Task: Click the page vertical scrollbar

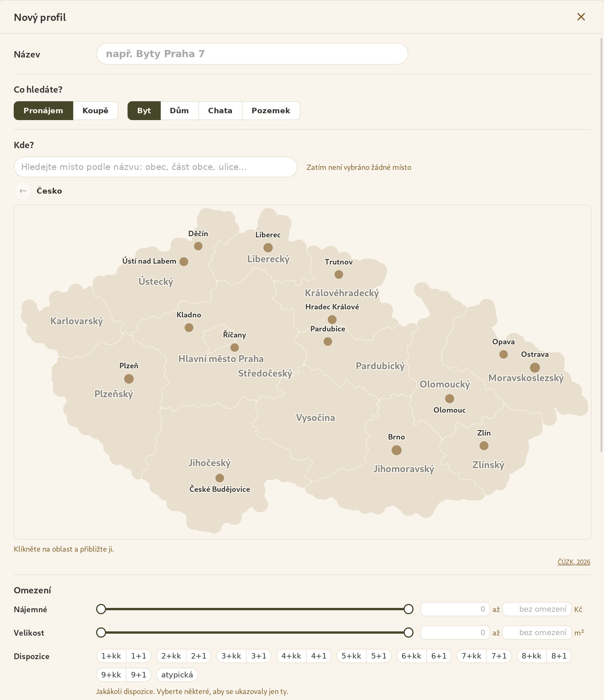Action: pos(601,245)
